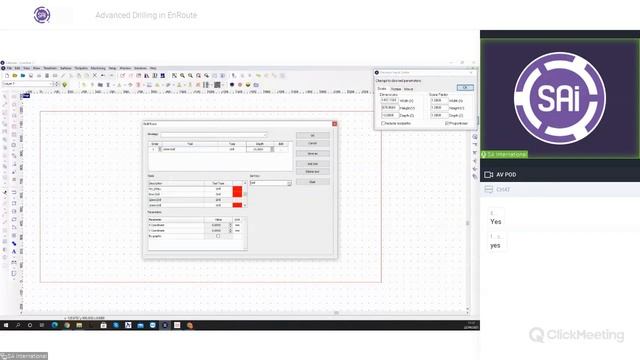Click the X delete icon in toolbar

(x=95, y=76)
